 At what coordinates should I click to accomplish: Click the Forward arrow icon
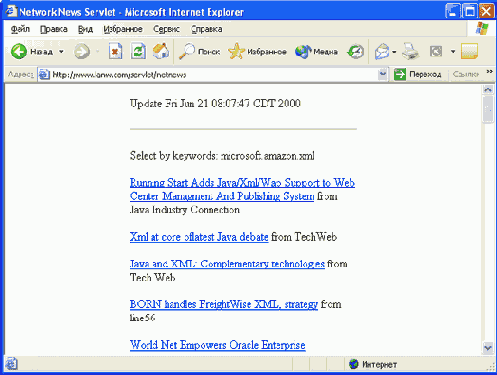point(82,52)
